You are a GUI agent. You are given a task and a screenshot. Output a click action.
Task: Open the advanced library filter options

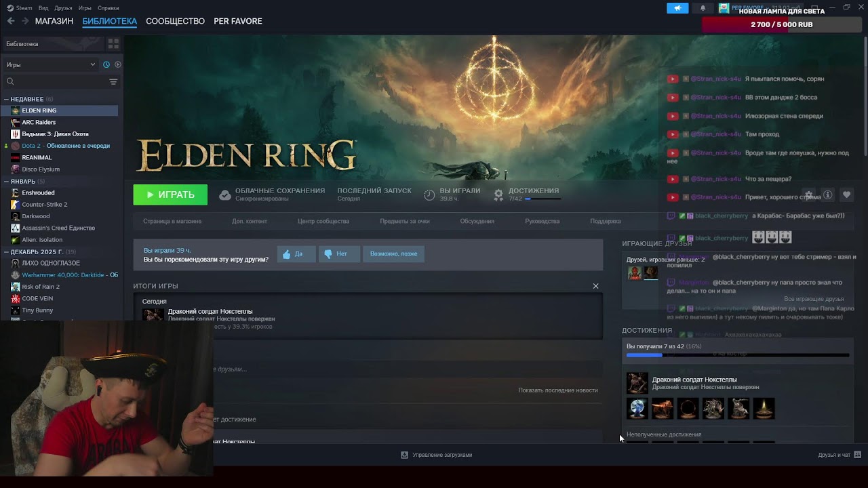[113, 82]
